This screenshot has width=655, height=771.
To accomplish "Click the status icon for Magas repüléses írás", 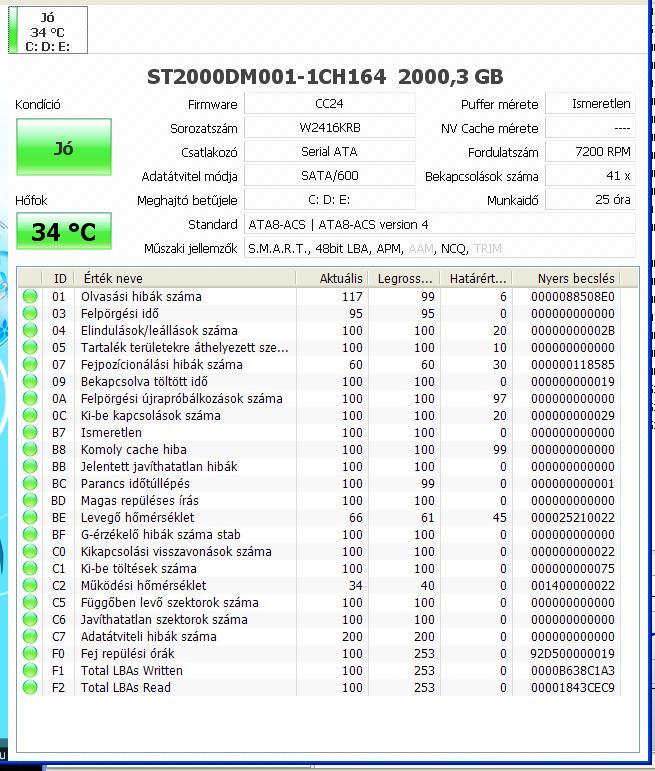I will click(30, 501).
